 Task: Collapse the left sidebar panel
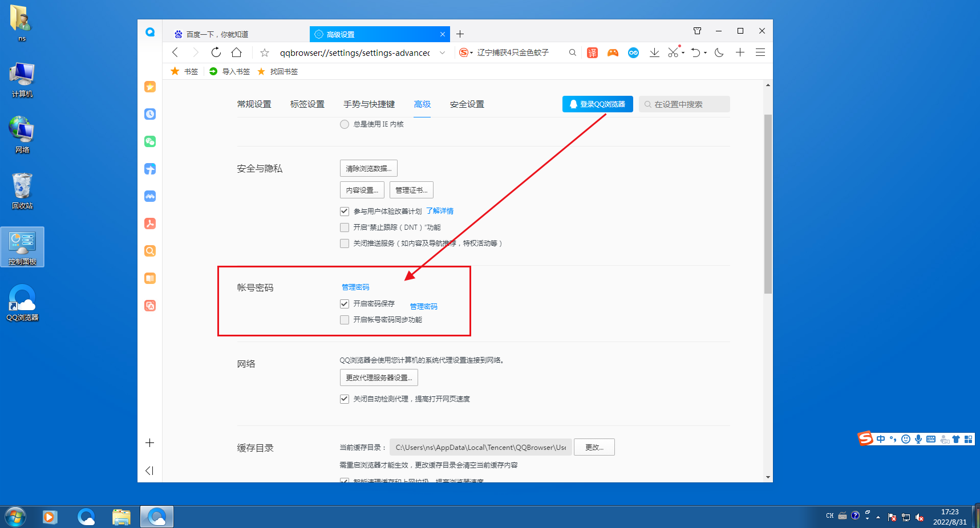[149, 470]
